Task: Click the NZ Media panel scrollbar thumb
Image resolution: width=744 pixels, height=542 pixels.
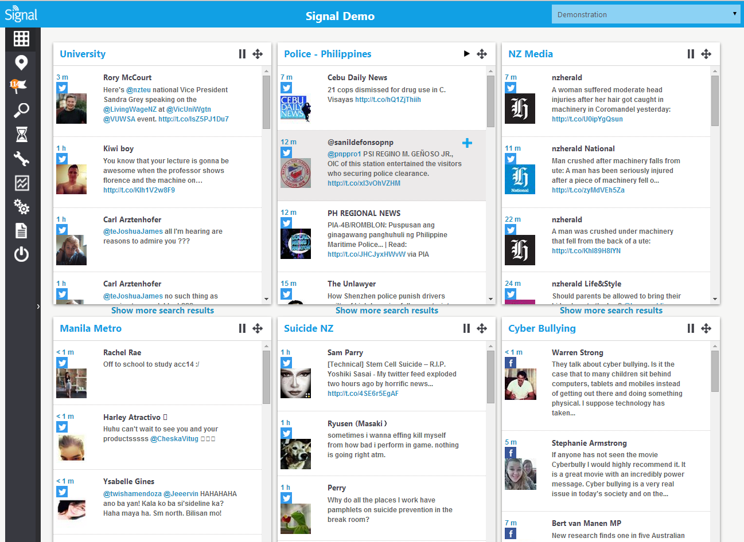Action: point(715,101)
